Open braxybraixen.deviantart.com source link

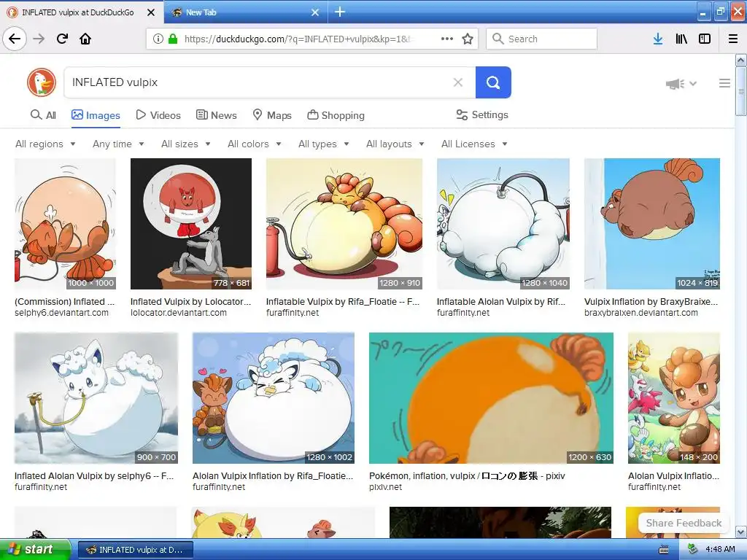[640, 313]
